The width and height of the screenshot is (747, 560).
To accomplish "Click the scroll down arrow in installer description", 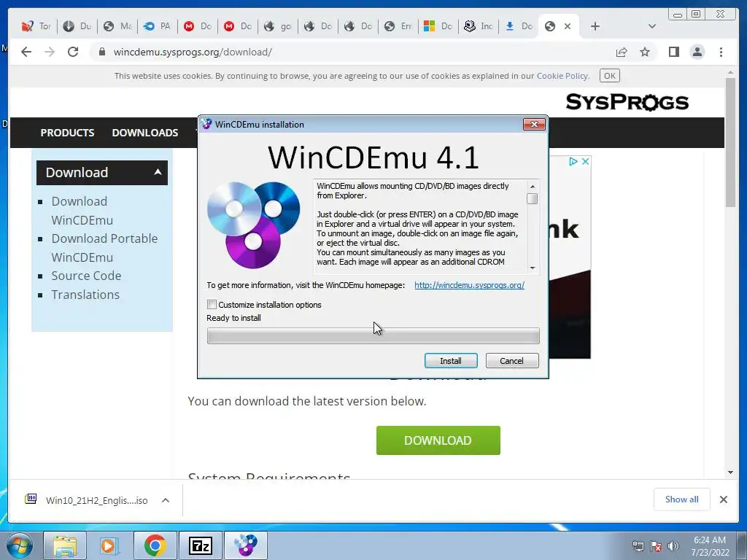I will click(533, 268).
